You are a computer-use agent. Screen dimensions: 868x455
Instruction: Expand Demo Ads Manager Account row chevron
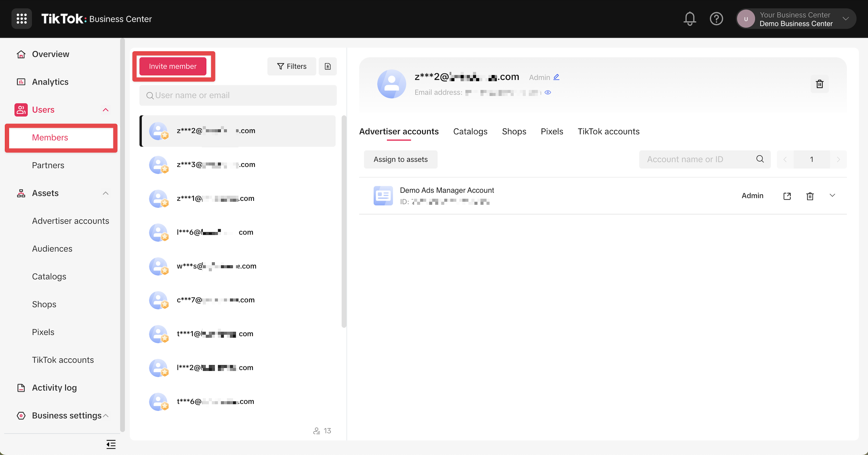click(832, 195)
